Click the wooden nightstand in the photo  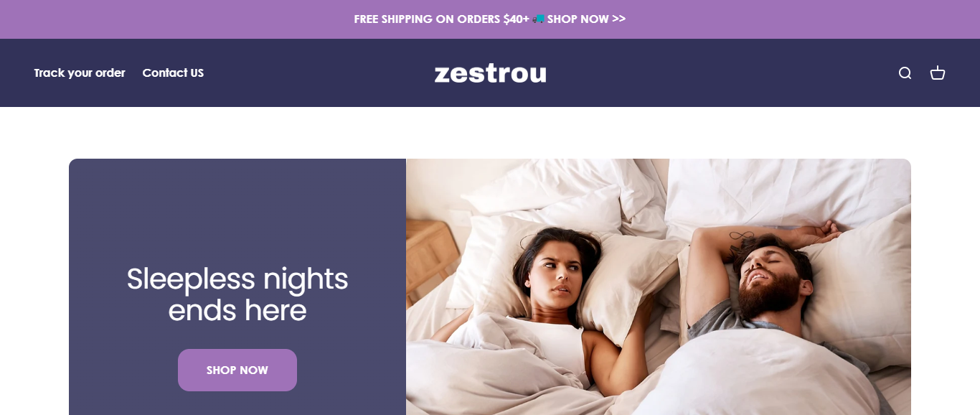(x=428, y=258)
